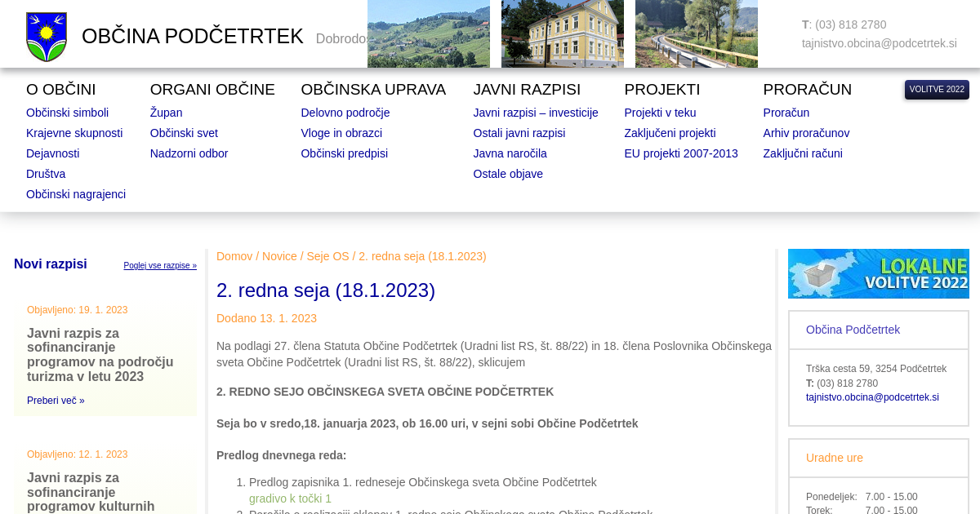Screen dimensions: 980x514
Task: Open Arhiv proračunov menu link
Action: pyautogui.click(x=806, y=133)
